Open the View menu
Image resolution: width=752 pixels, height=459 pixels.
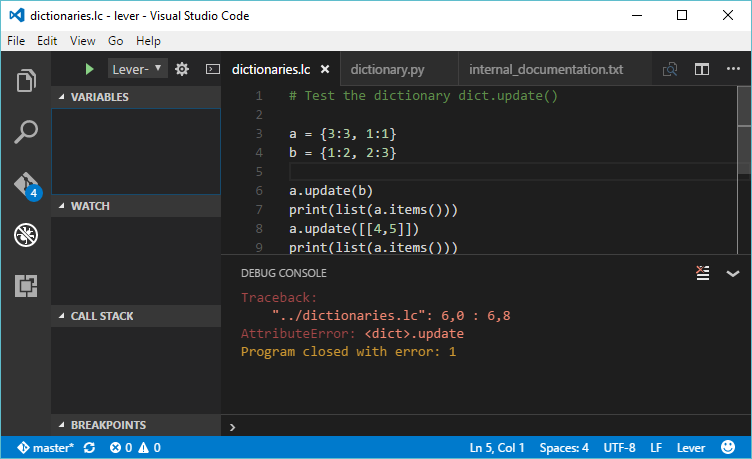click(83, 41)
